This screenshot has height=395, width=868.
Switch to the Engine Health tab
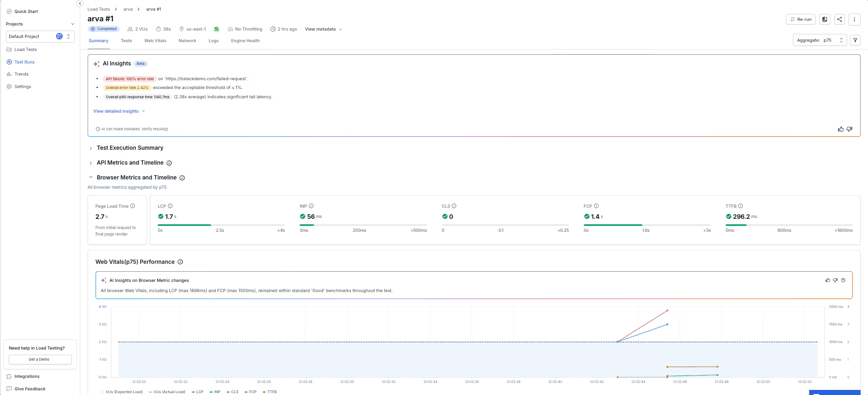pyautogui.click(x=245, y=41)
